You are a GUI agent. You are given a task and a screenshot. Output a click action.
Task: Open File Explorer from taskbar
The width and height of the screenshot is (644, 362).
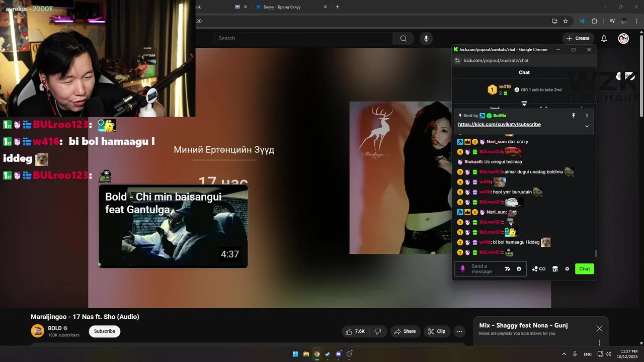306,354
